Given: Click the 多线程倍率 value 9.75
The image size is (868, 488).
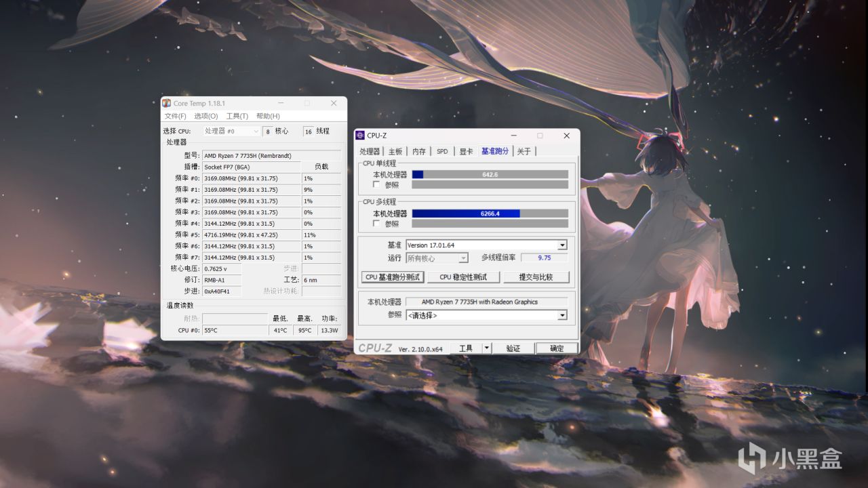Looking at the screenshot, I should coord(544,258).
